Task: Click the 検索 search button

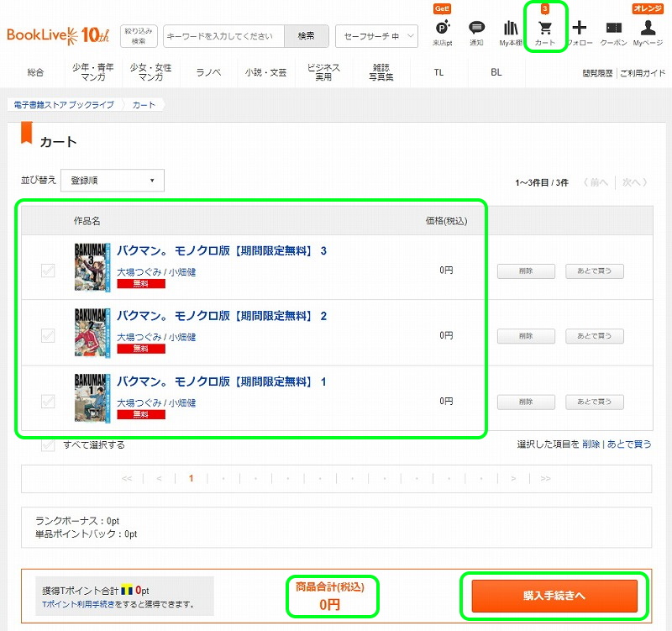Action: click(x=306, y=36)
